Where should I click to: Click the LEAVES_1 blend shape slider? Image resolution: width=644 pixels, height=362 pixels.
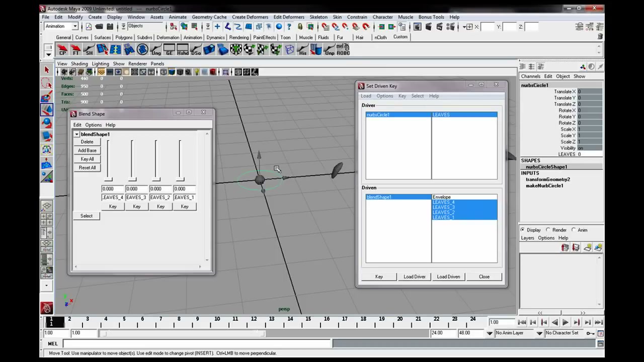click(x=180, y=161)
